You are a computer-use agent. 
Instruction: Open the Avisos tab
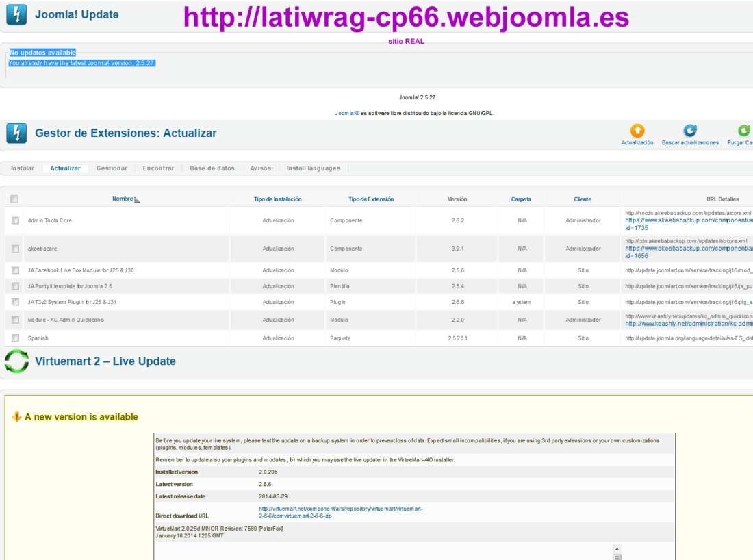pos(261,168)
